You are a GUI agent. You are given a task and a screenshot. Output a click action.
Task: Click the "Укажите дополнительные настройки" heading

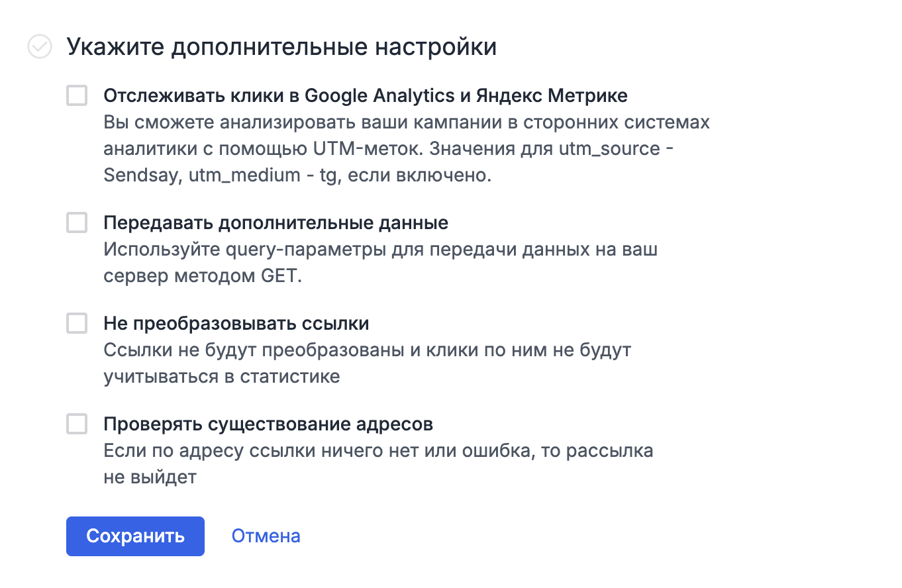coord(281,47)
